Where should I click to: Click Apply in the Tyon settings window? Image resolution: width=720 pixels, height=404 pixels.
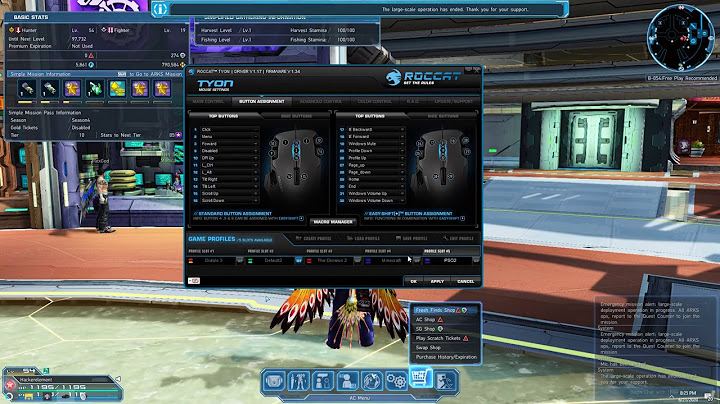[x=437, y=281]
